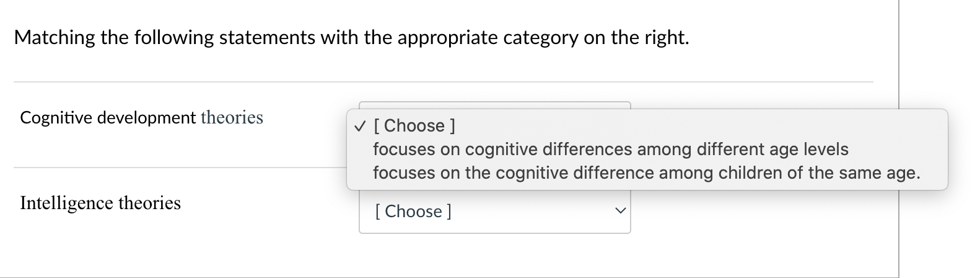Click the "Intelligence theories" label
Screen dimensions: 980x278
pyautogui.click(x=100, y=203)
